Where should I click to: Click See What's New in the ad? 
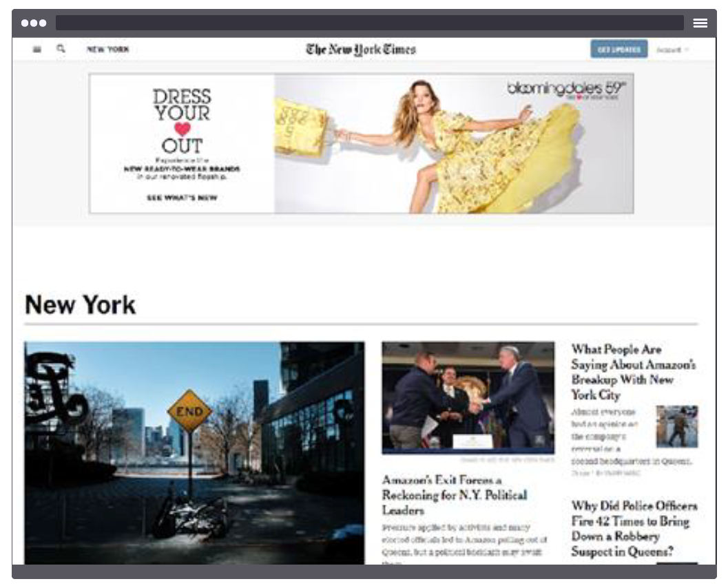click(x=182, y=198)
